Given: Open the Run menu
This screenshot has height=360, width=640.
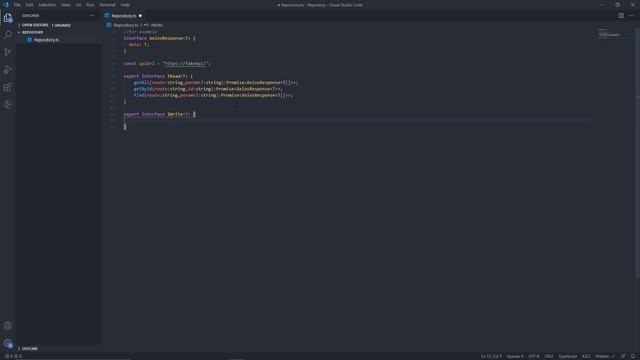Looking at the screenshot, I should click(x=90, y=5).
